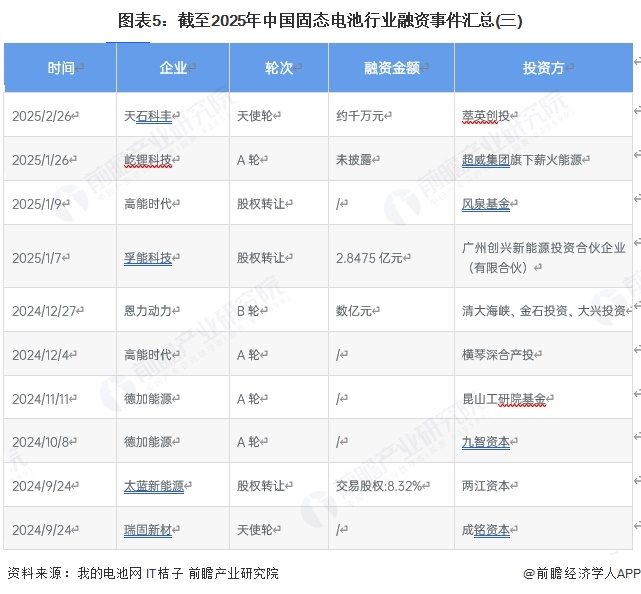The image size is (641, 594).
Task: Open the 天石科丰 company link
Action: (148, 116)
